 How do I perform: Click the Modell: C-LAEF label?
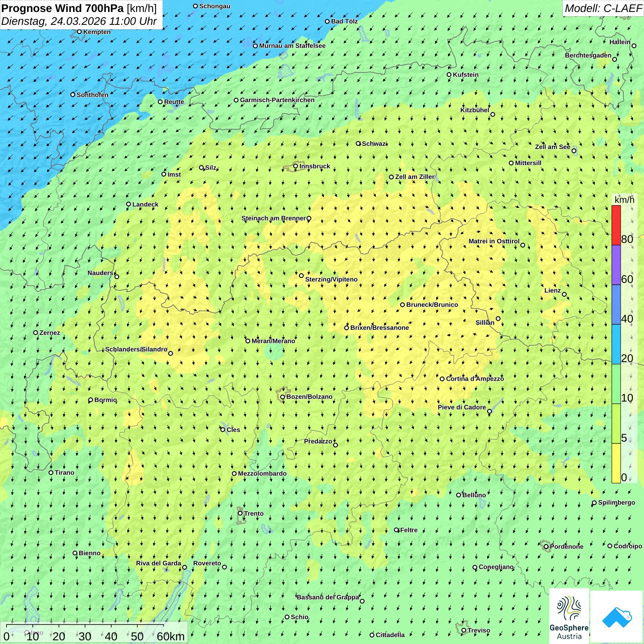point(603,8)
